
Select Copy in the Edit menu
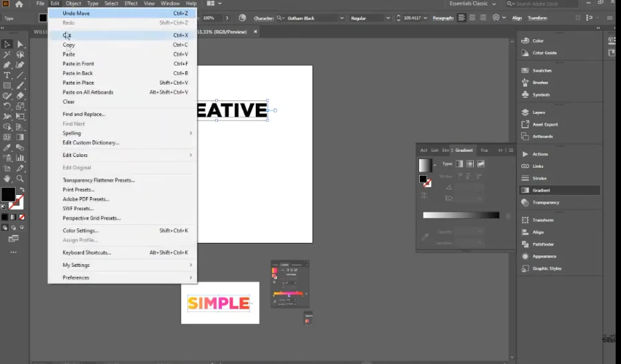pyautogui.click(x=123, y=45)
